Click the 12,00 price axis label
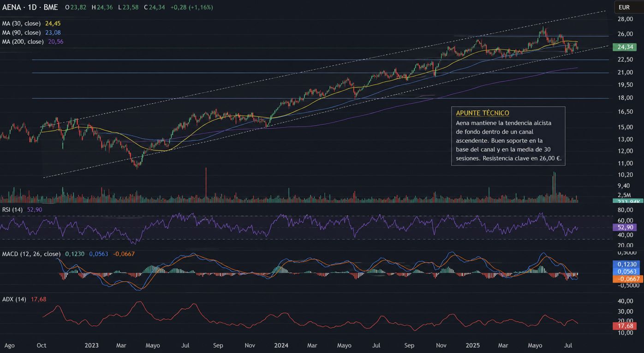Screen dimensions: 644x353 pos(625,151)
